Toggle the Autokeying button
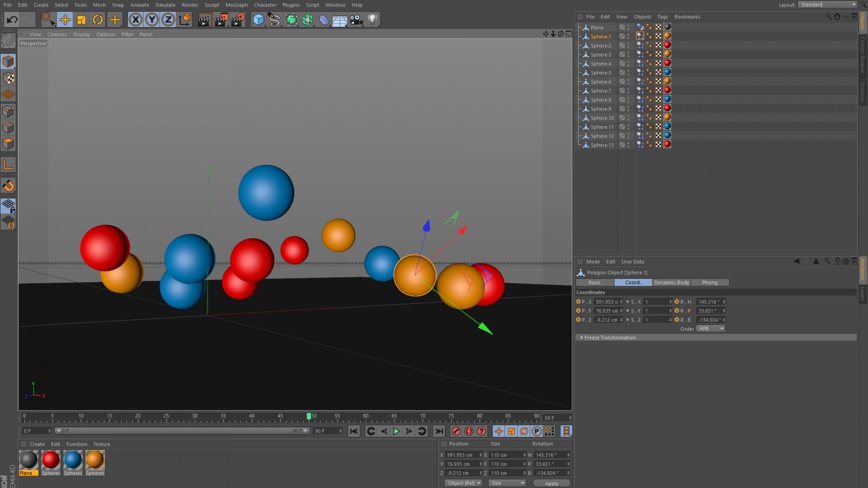The image size is (868, 488). pos(469,431)
